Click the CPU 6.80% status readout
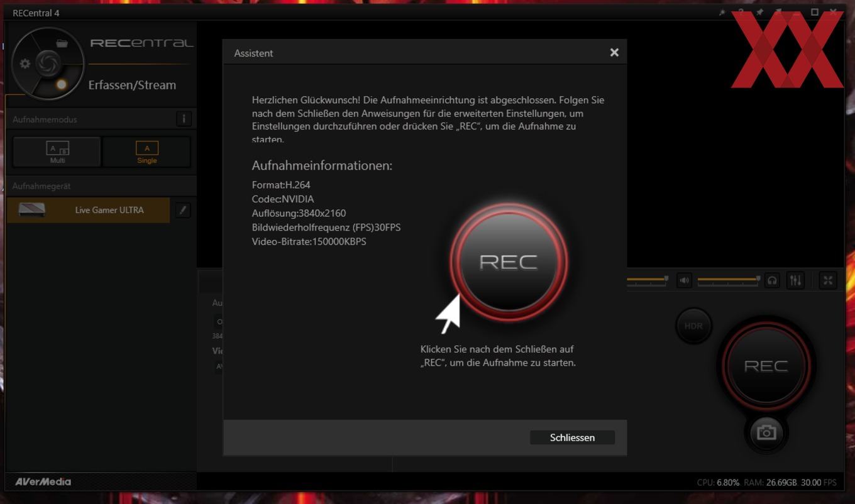 718,483
